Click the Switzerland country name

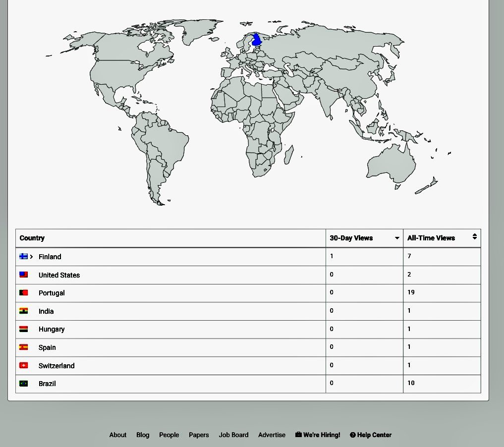[56, 366]
